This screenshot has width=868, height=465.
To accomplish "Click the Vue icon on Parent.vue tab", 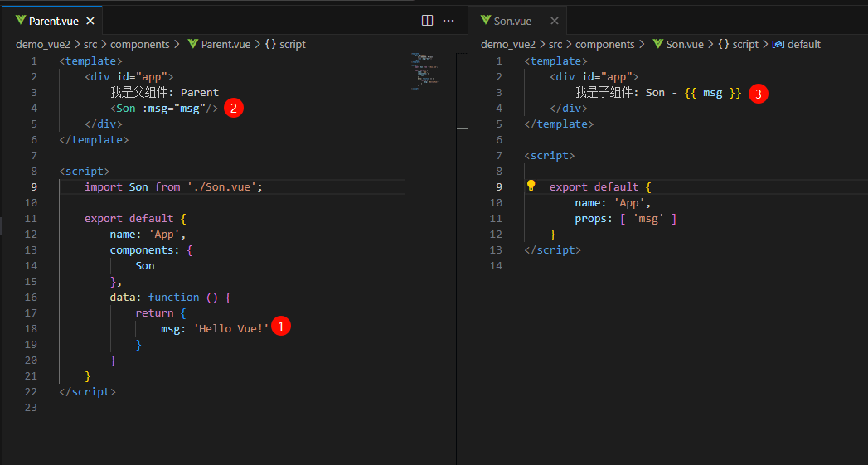I will point(21,21).
